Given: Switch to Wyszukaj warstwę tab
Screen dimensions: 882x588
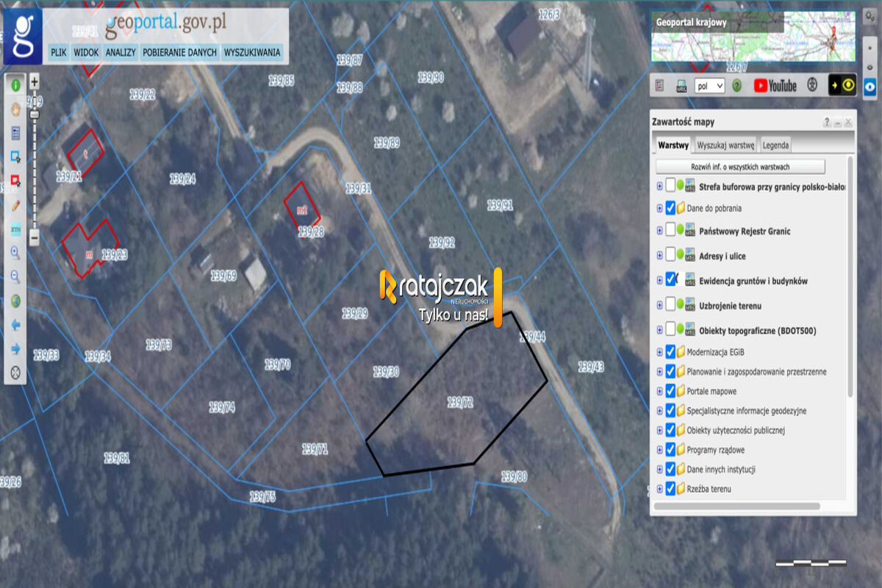Looking at the screenshot, I should click(x=726, y=145).
